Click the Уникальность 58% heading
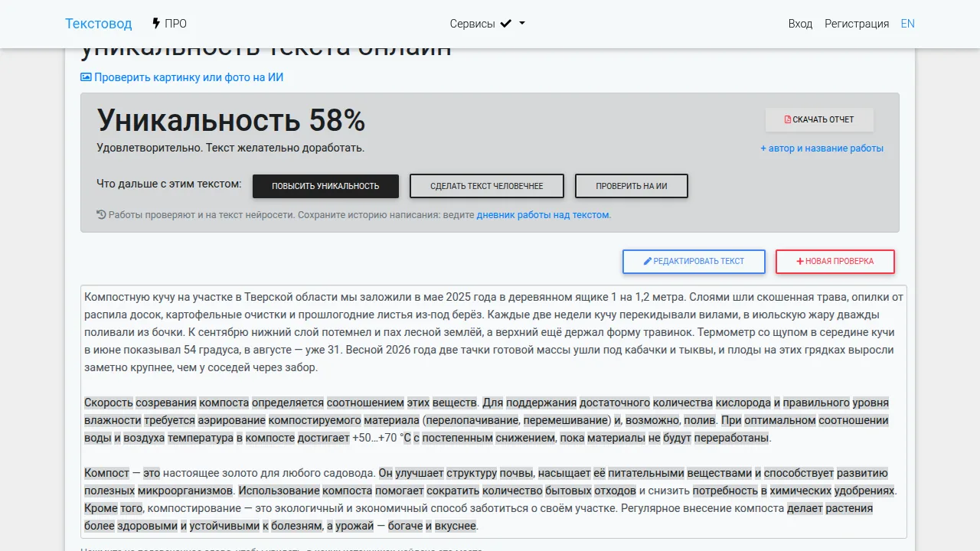Viewport: 980px width, 551px height. point(231,121)
